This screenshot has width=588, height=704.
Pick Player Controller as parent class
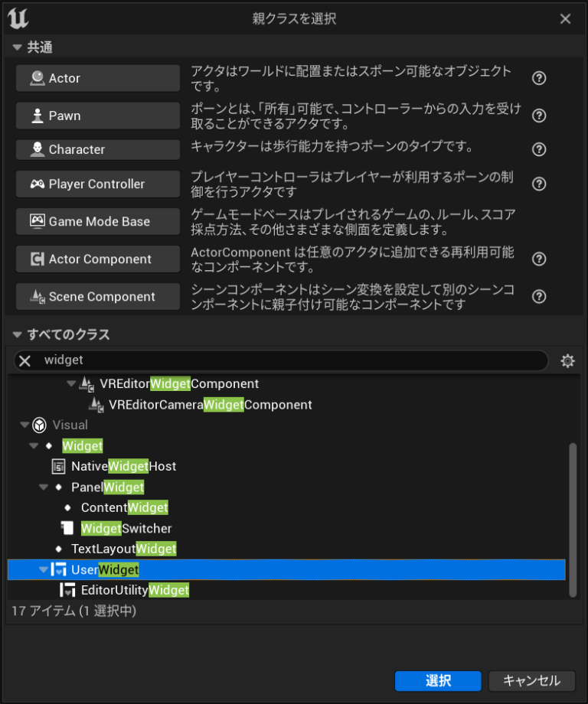point(98,184)
